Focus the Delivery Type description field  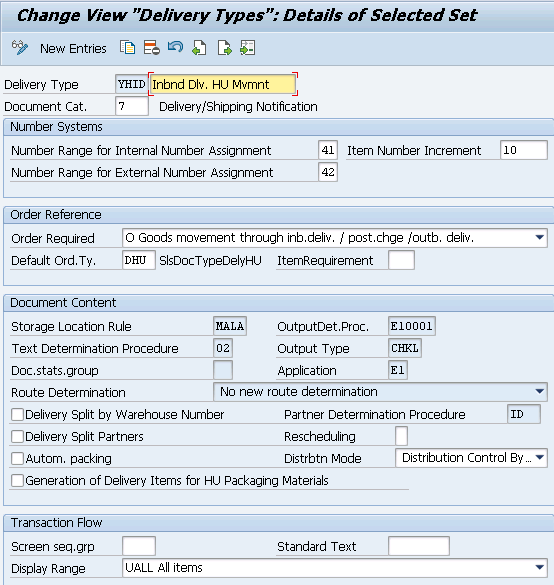pyautogui.click(x=223, y=84)
